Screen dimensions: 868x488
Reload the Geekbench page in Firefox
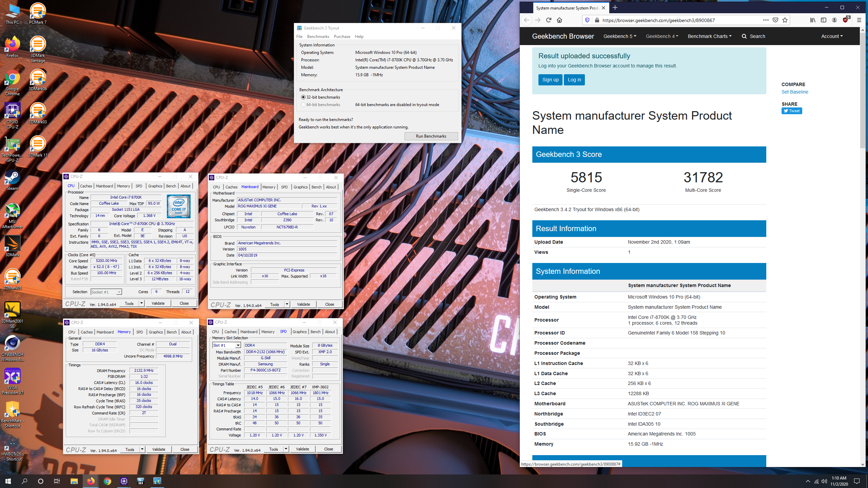point(549,20)
